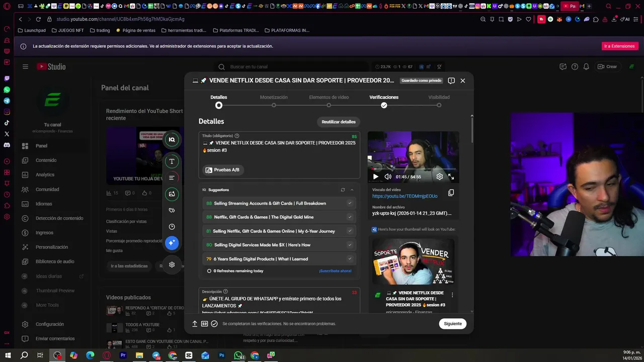Open the vidIQ tags tool icon
The width and height of the screenshot is (644, 362).
172,210
